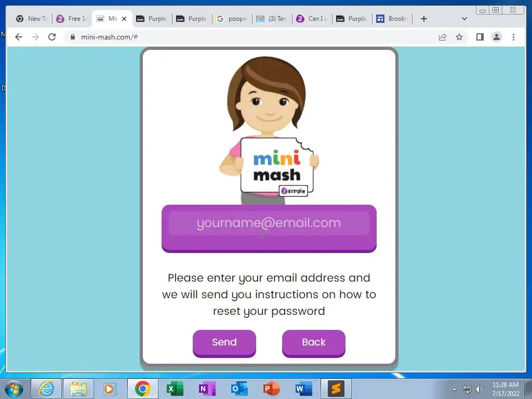This screenshot has height=399, width=532.
Task: Click the Back button
Action: [x=313, y=343]
